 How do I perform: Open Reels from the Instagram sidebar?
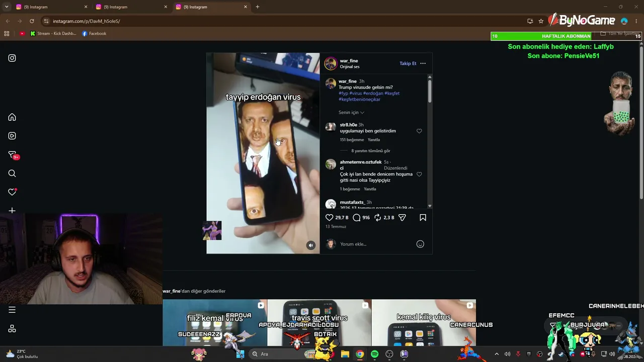tap(12, 136)
